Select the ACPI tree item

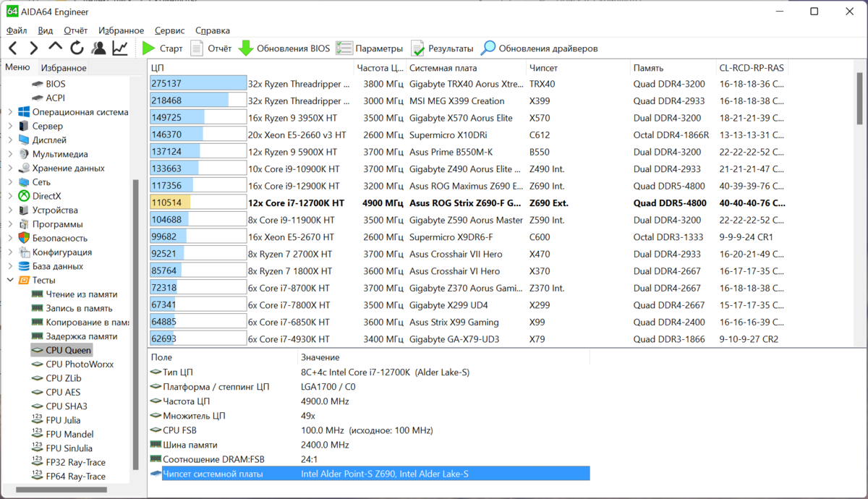pyautogui.click(x=56, y=98)
